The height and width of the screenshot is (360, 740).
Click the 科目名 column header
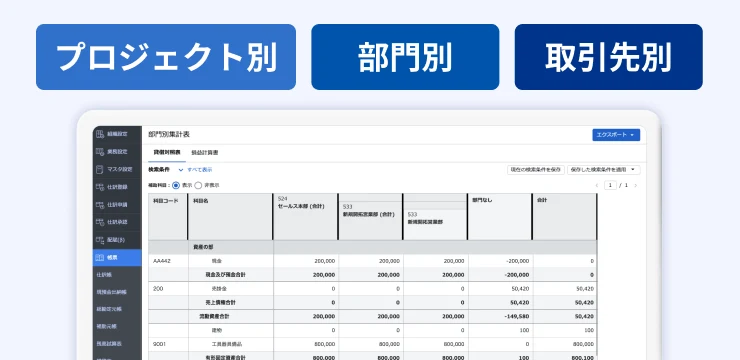[x=230, y=217]
